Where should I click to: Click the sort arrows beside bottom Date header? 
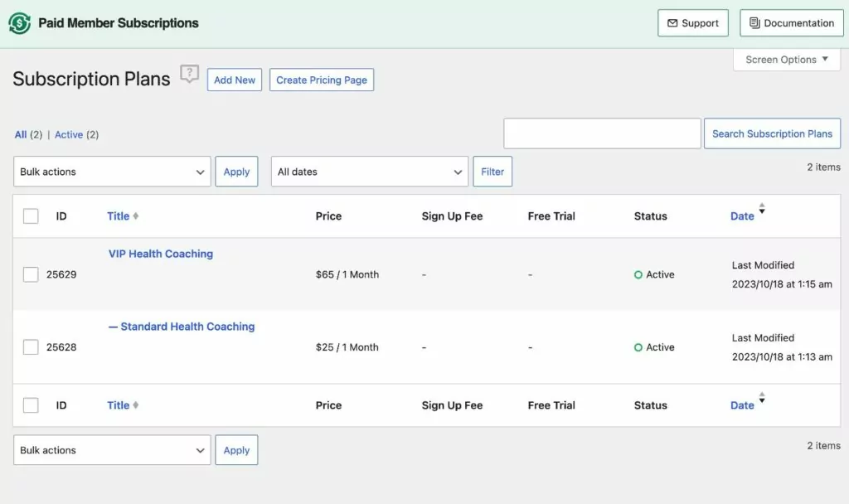762,398
